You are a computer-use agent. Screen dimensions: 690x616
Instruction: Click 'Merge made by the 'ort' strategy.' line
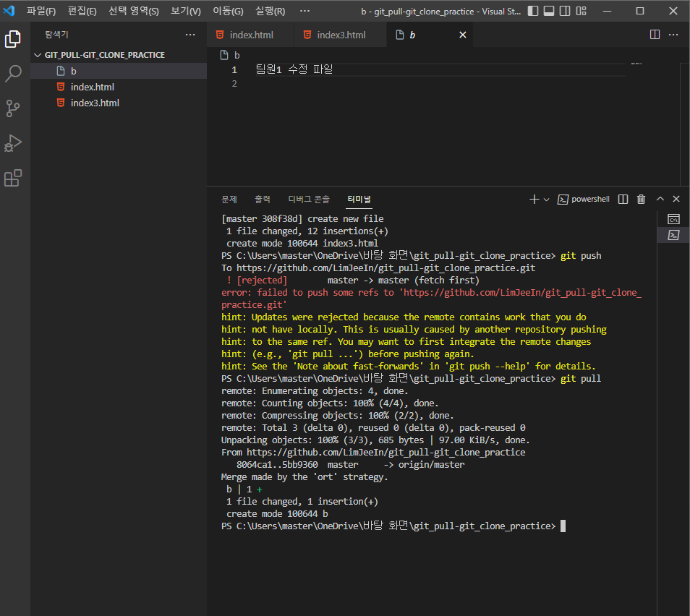(x=304, y=477)
